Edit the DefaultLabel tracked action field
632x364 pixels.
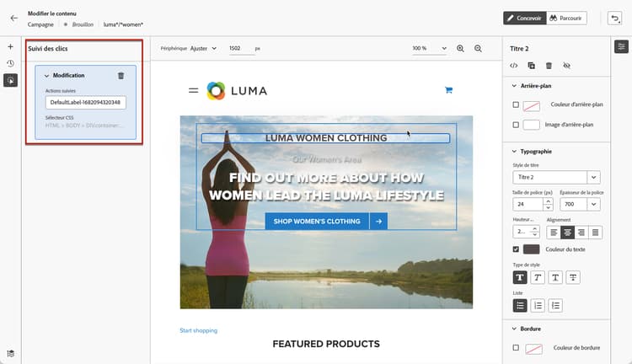(85, 103)
